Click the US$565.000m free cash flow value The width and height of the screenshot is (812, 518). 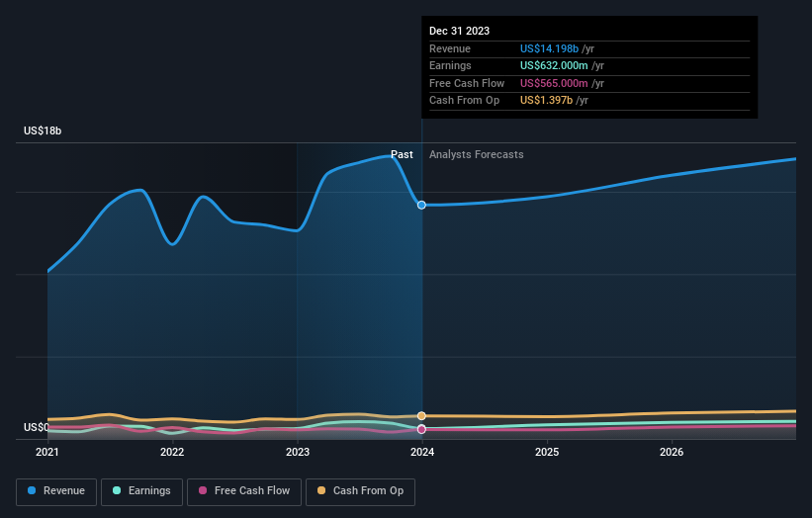click(x=554, y=83)
